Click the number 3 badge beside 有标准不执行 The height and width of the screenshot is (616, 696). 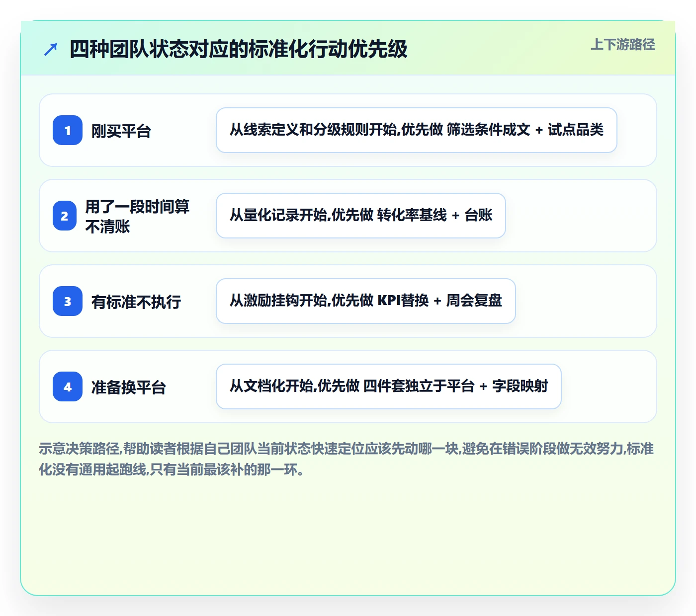68,301
